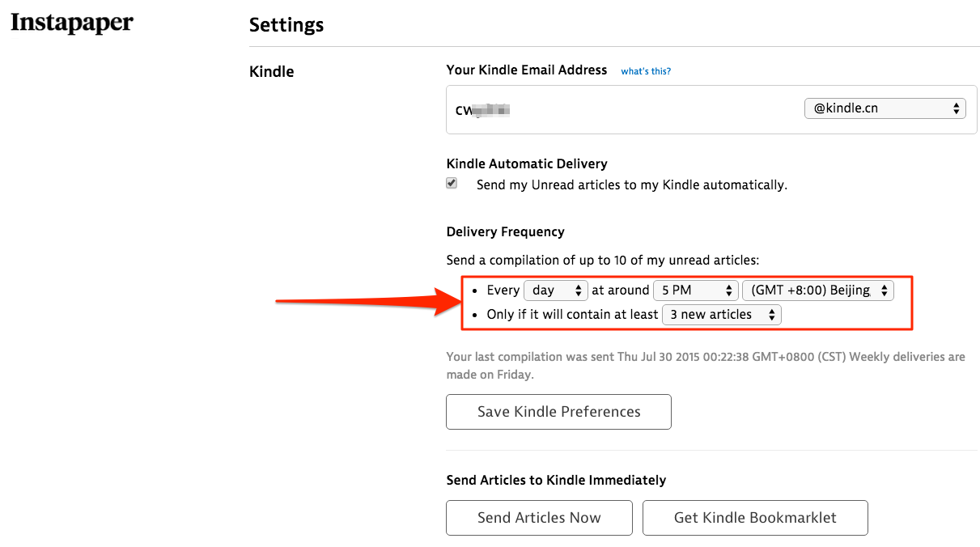Click the Settings page heading
The width and height of the screenshot is (980, 547).
(x=286, y=25)
